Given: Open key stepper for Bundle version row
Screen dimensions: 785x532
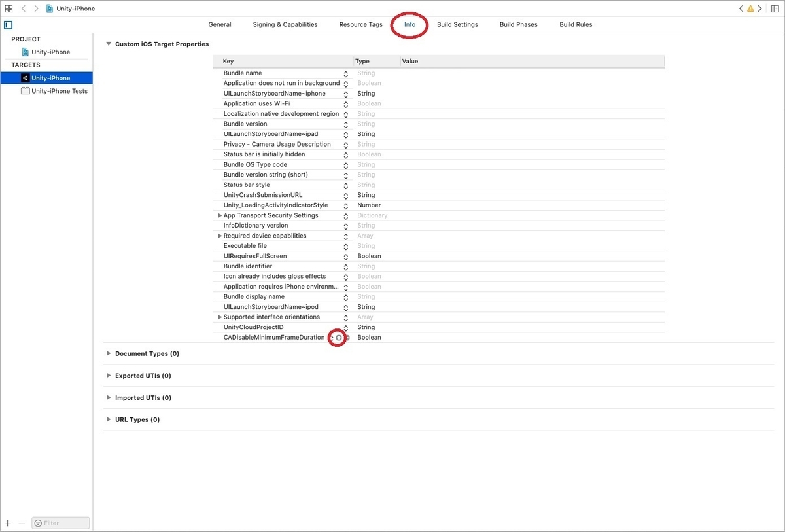Looking at the screenshot, I should coord(346,124).
